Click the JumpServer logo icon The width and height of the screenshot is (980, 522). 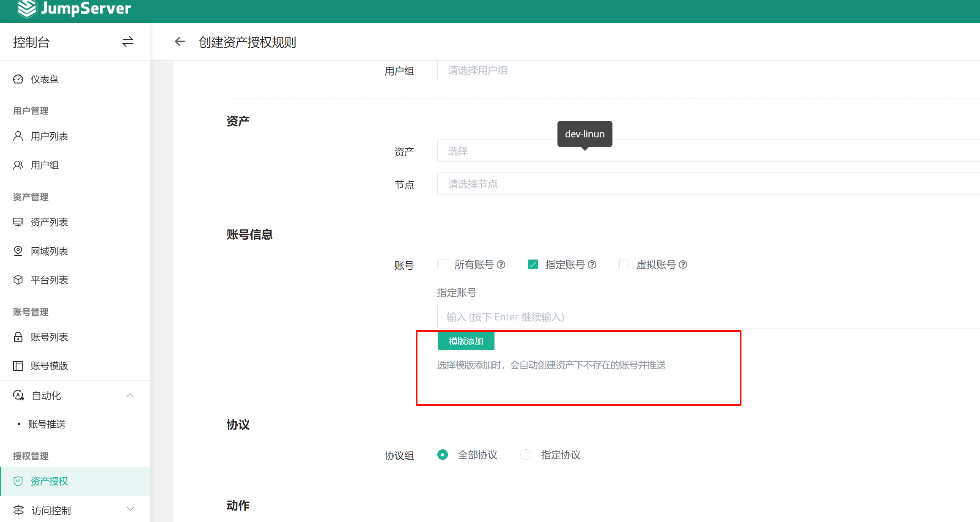click(x=26, y=8)
